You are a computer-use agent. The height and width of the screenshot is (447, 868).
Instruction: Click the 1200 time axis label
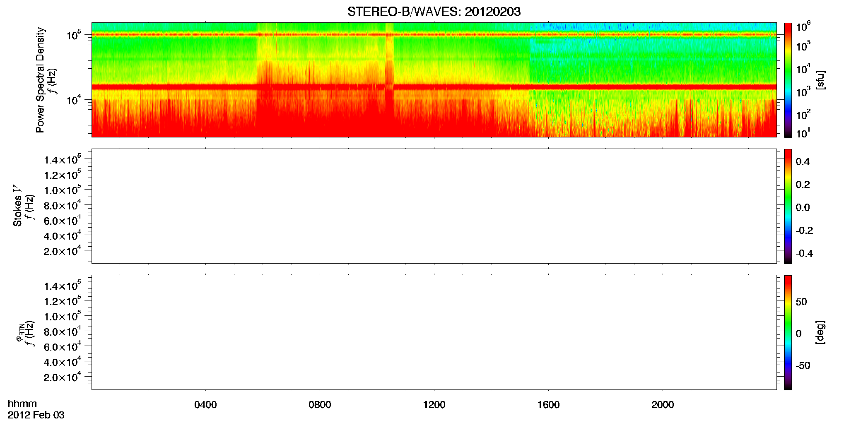[434, 405]
